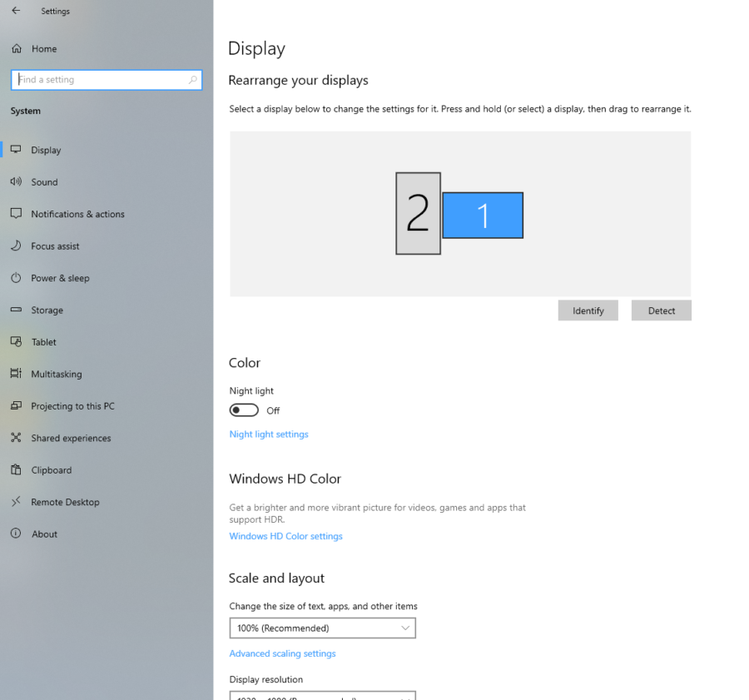Select Tablet in the sidebar

point(107,341)
